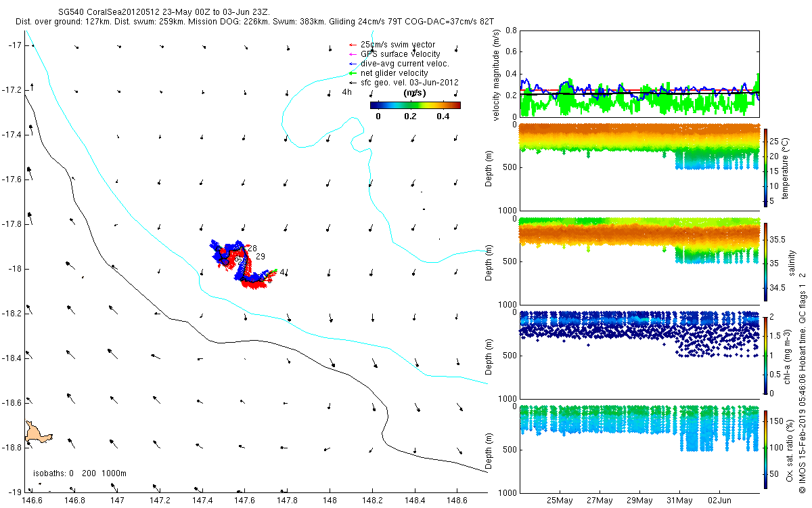Click the "25May" date tick label
812x508 pixels.
pyautogui.click(x=560, y=501)
